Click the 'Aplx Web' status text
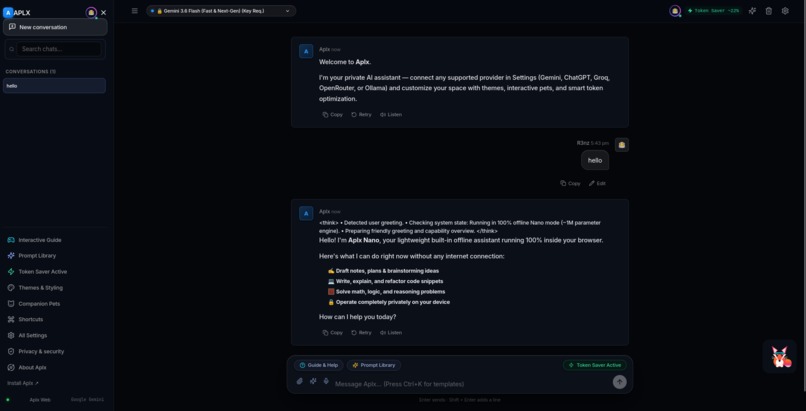806x411 pixels. point(40,400)
